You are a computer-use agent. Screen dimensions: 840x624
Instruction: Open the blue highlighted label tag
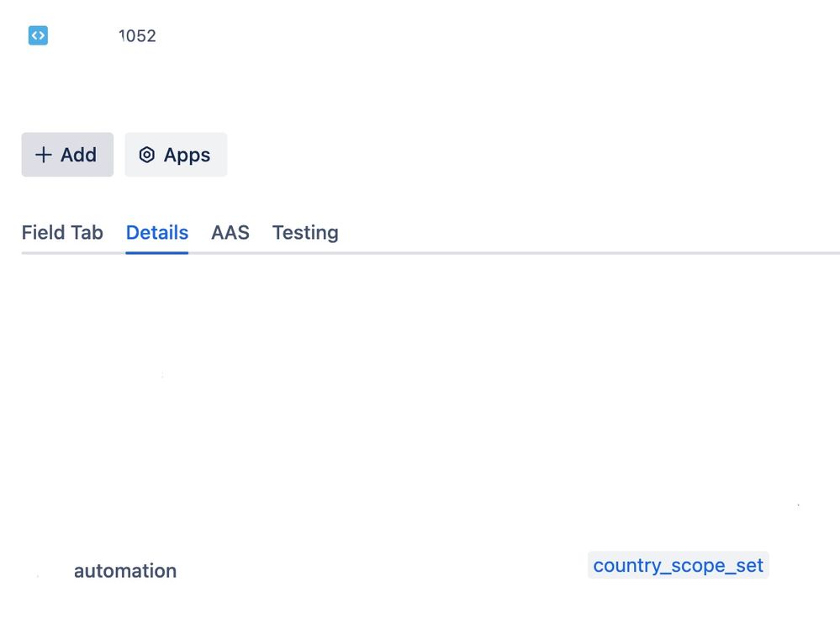(678, 565)
